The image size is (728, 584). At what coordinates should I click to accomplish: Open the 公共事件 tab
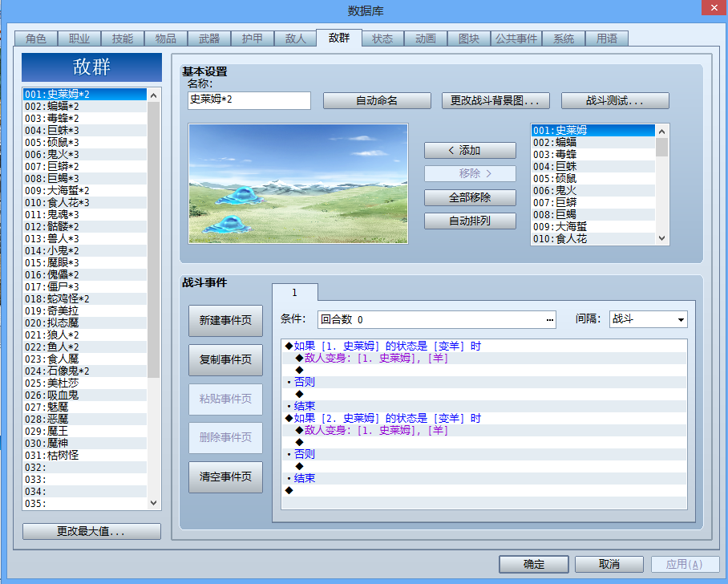[516, 39]
